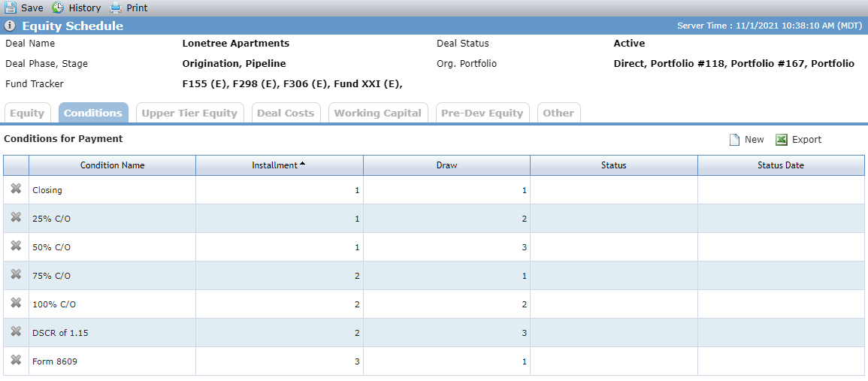Click the Export Excel icon
The image size is (868, 381).
point(782,140)
